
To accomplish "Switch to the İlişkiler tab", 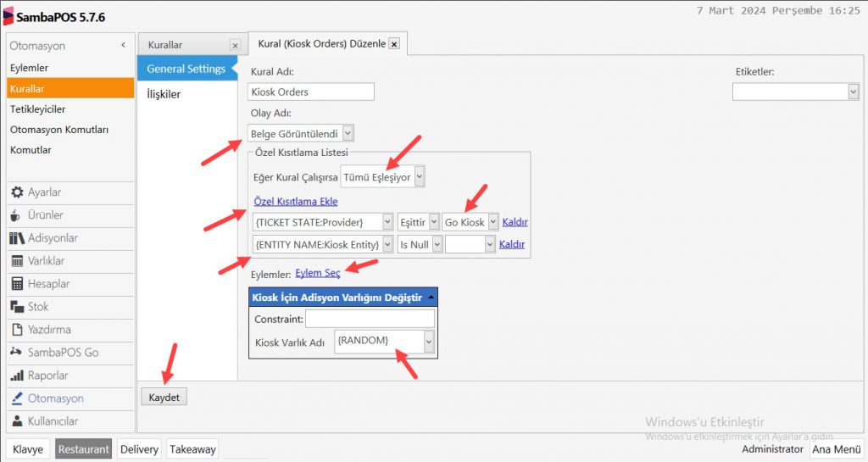I will click(x=164, y=94).
